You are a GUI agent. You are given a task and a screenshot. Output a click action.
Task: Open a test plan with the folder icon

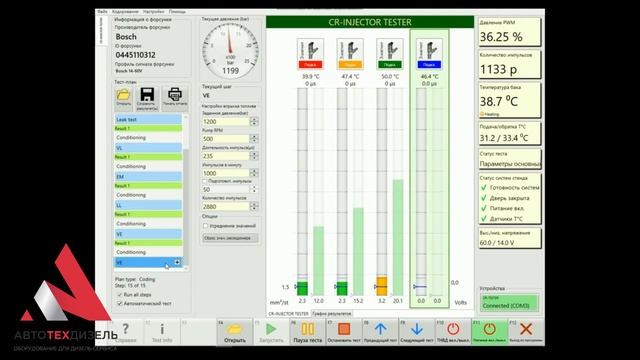click(x=123, y=98)
